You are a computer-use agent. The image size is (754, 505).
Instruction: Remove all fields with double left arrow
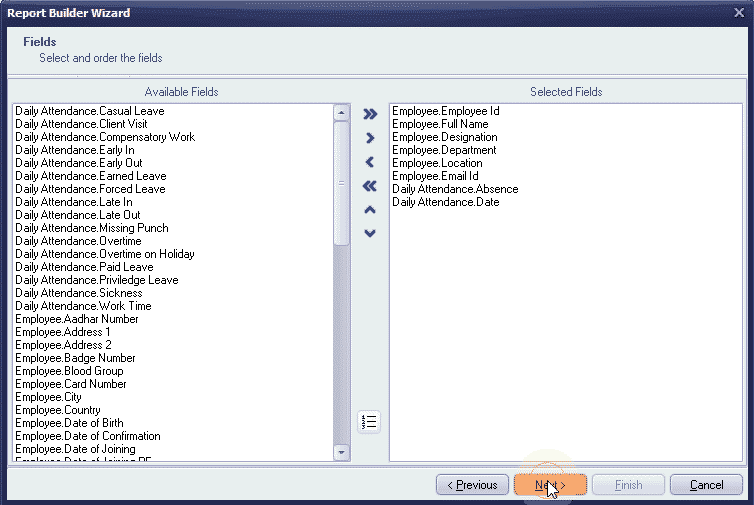click(x=370, y=186)
